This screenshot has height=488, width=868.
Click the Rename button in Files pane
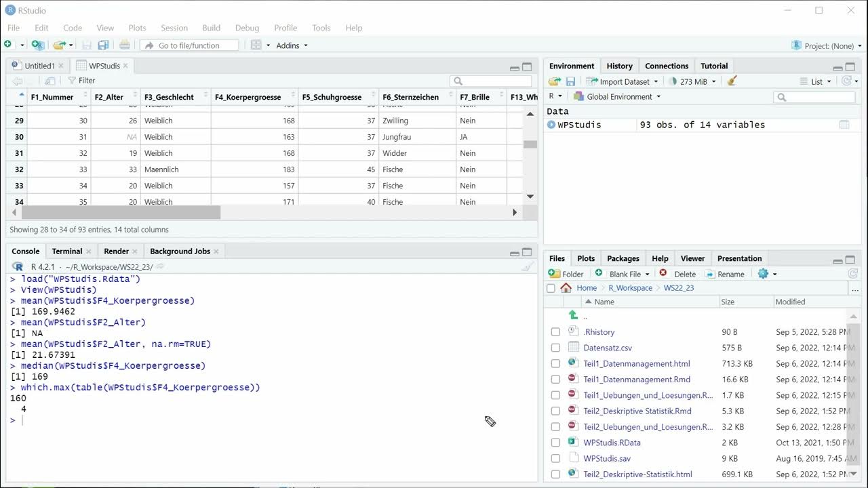tap(724, 274)
